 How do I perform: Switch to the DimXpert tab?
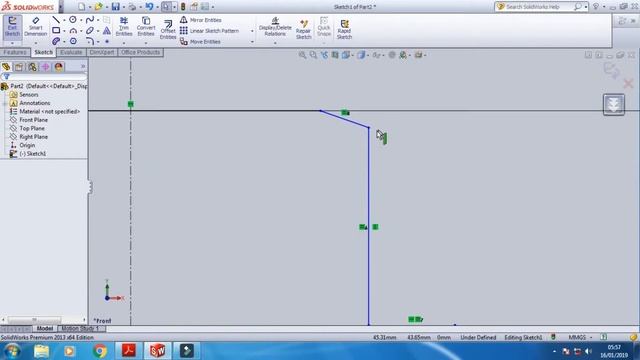coord(102,52)
